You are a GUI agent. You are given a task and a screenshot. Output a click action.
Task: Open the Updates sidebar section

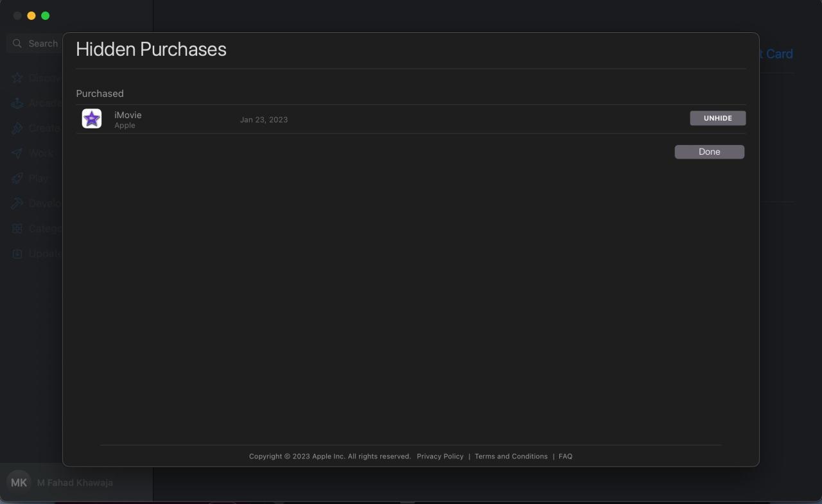(36, 253)
